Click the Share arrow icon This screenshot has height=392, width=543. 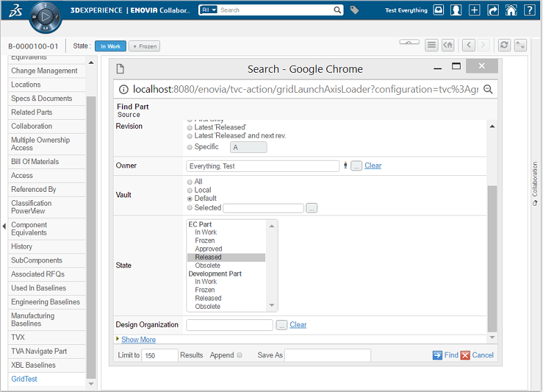(x=492, y=10)
